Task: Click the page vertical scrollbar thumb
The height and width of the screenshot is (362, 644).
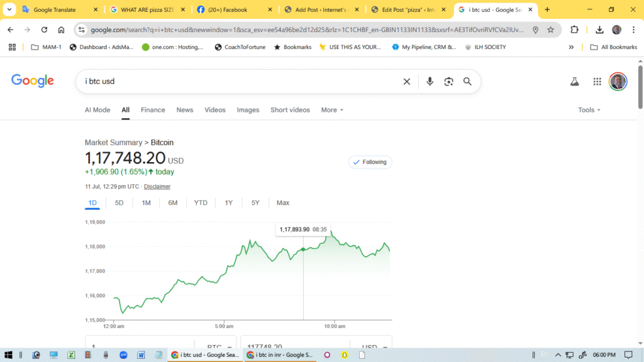Action: coord(640,87)
